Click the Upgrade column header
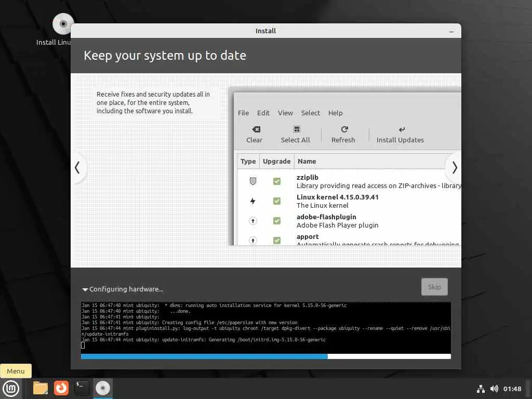The image size is (532, 399). click(x=276, y=162)
